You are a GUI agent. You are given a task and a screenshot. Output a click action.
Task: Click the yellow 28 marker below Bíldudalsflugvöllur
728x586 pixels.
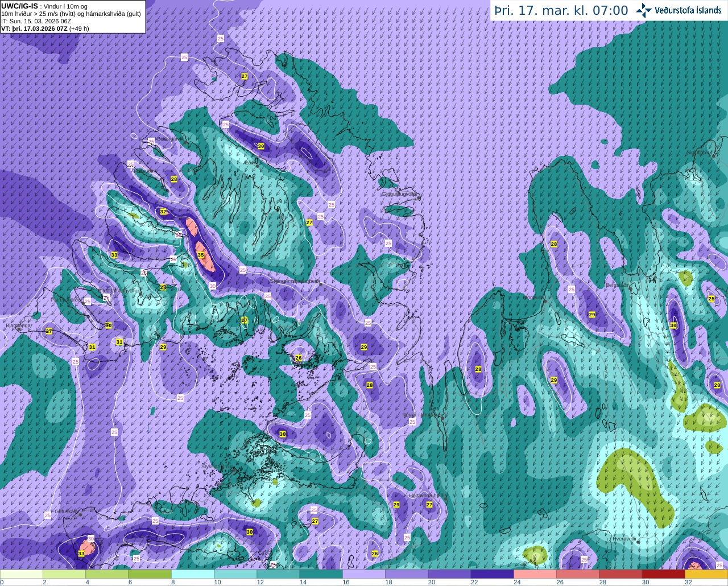pyautogui.click(x=163, y=287)
